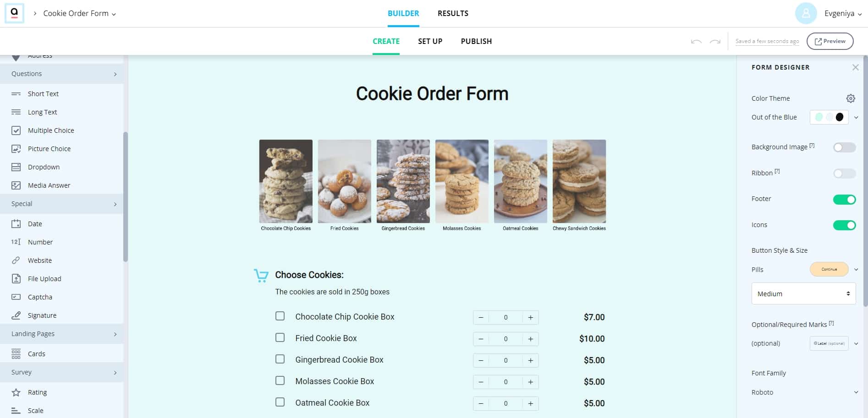Open Out of the Blue color swatch
Image resolution: width=868 pixels, height=418 pixels.
click(x=829, y=117)
